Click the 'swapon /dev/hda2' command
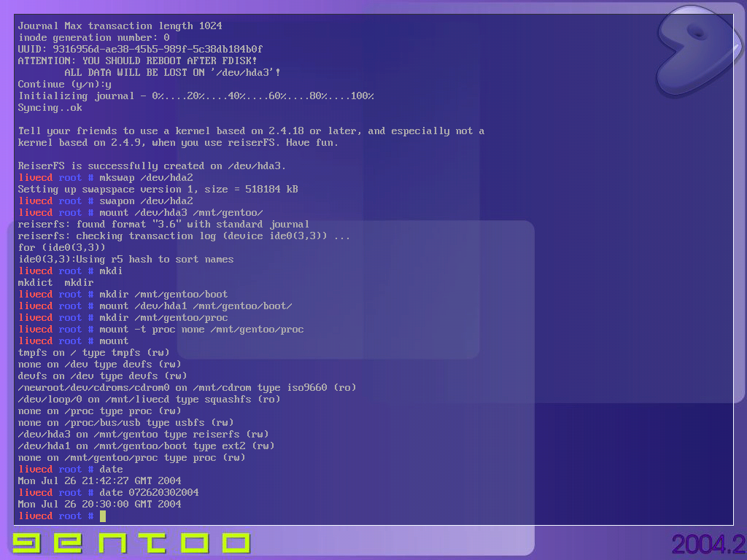Screen dimensions: 747x560 tap(146, 201)
